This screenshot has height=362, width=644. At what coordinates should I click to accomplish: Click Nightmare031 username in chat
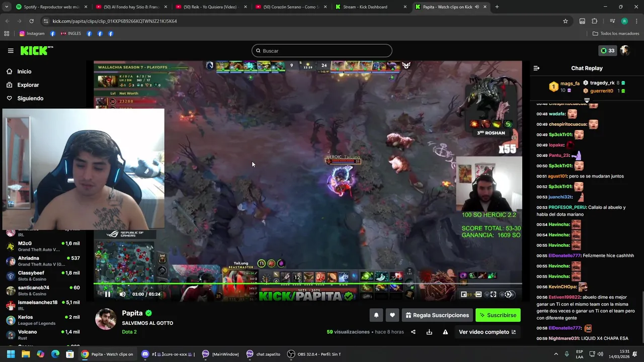(x=564, y=338)
